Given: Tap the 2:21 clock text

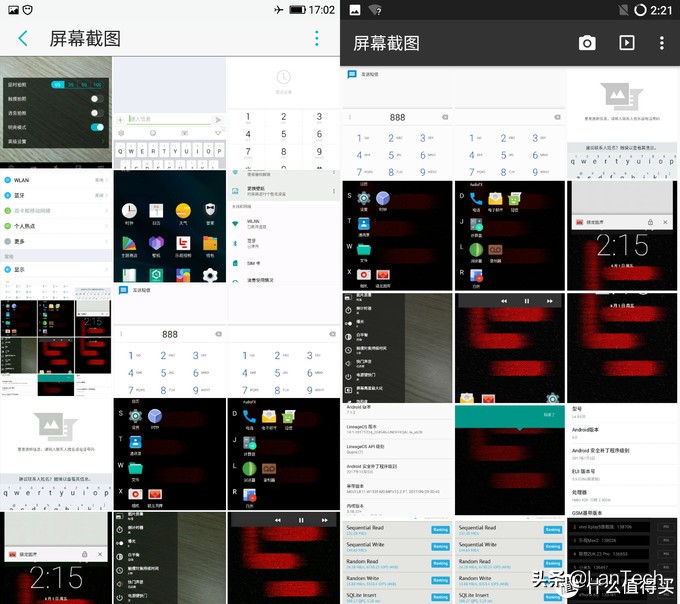Looking at the screenshot, I should [661, 10].
